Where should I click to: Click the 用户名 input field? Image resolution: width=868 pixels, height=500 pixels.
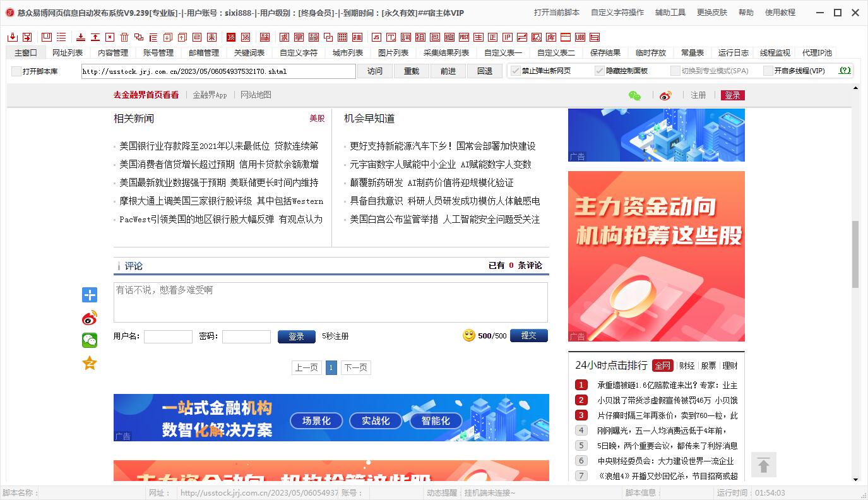click(168, 336)
